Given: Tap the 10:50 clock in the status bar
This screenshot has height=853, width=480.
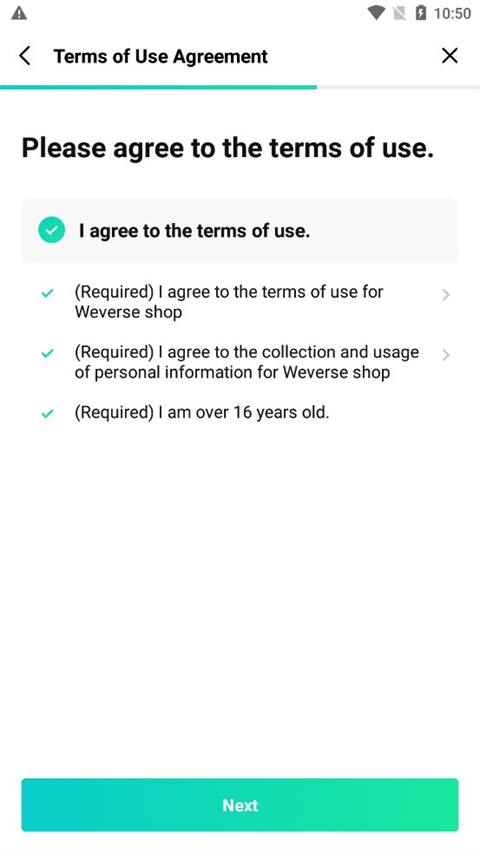Looking at the screenshot, I should 452,14.
